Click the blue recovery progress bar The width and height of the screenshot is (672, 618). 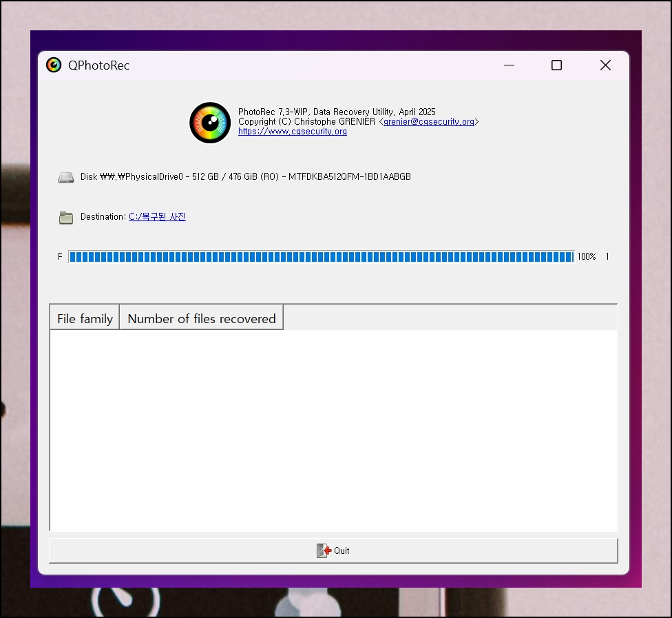point(322,257)
